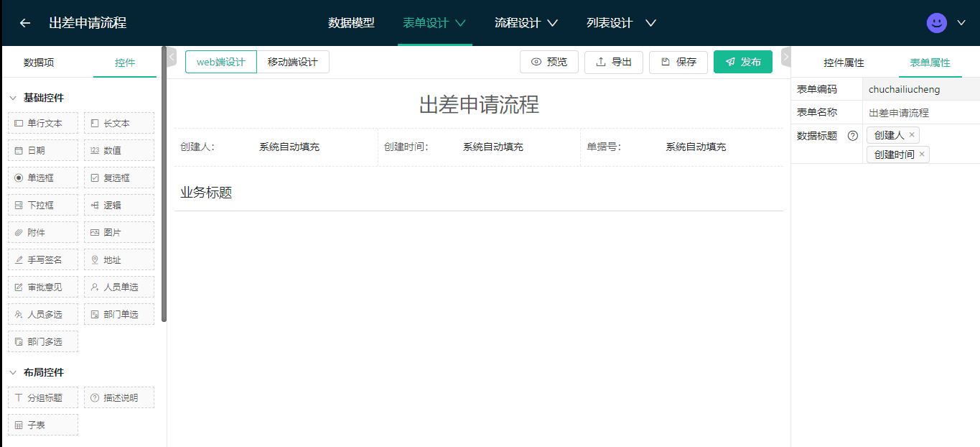Screen dimensions: 980x447
Task: Select the 附件 control
Action: [43, 232]
